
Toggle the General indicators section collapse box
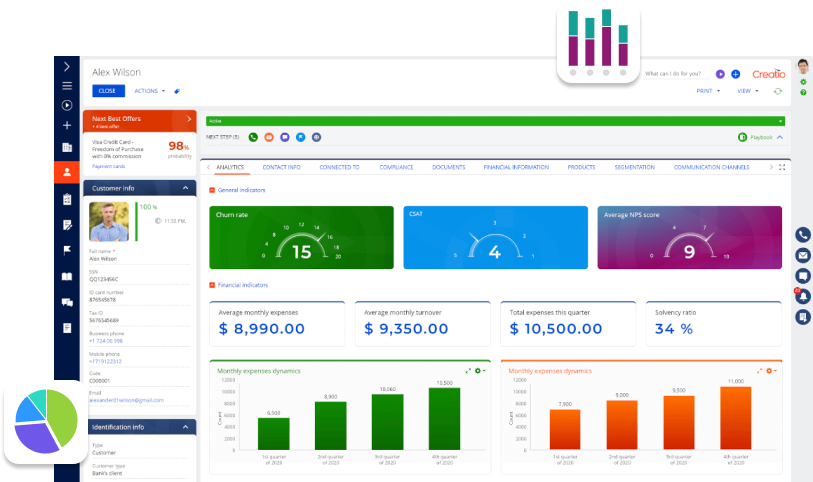[212, 190]
